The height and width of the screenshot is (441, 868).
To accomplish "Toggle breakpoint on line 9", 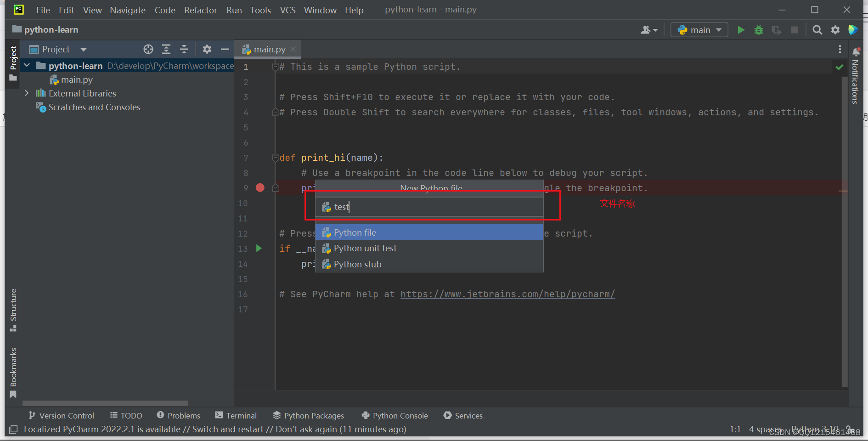I will (260, 187).
